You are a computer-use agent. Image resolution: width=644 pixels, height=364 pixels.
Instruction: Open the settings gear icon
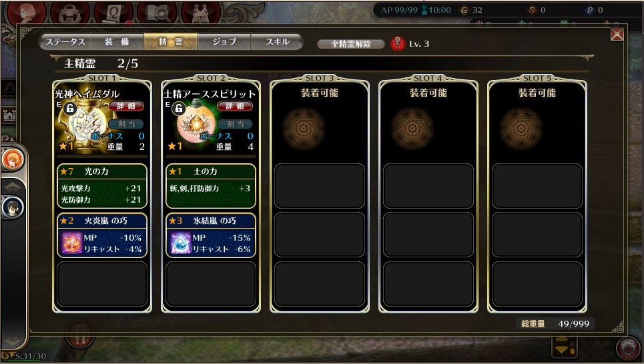click(x=629, y=349)
